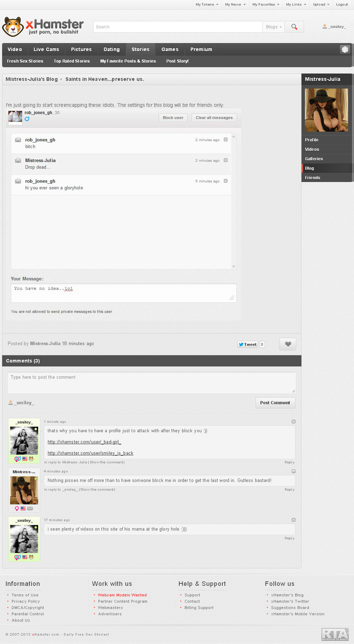This screenshot has height=644, width=354.
Task: Click Logout link
Action: 342,5
